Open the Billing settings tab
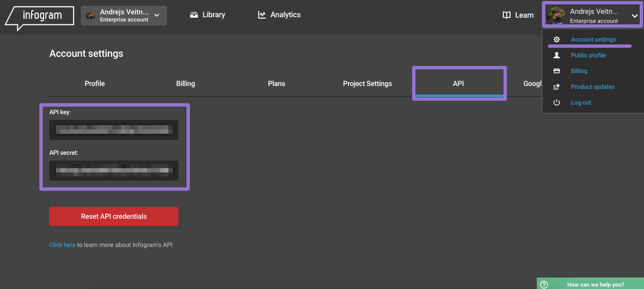This screenshot has width=644, height=289. [186, 84]
